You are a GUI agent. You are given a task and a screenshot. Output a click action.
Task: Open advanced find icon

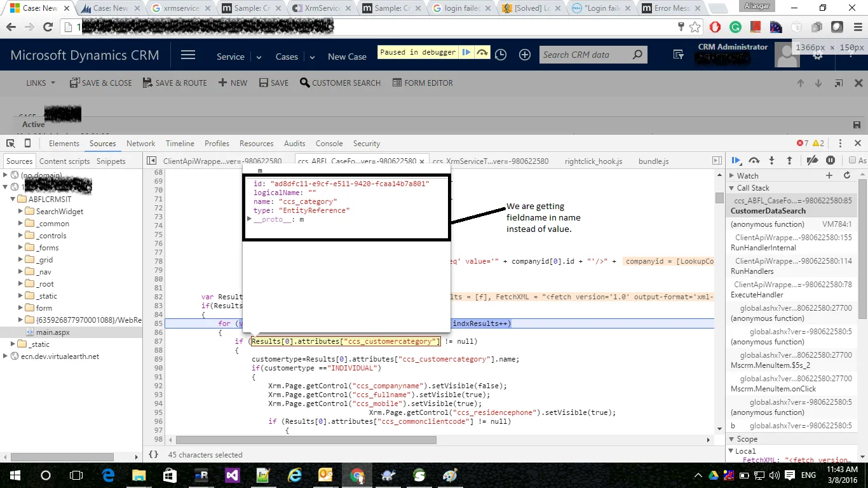coord(679,55)
